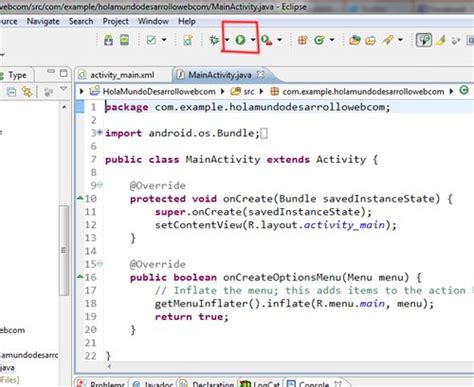This screenshot has height=387, width=474.
Task: Open the Android SDK Manager toolbar icon
Action: point(108,40)
